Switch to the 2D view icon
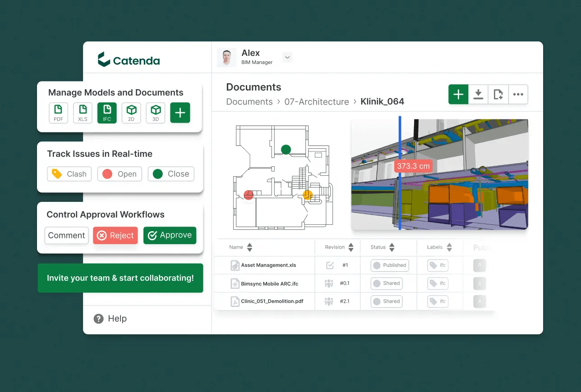581x392 pixels. click(x=131, y=113)
